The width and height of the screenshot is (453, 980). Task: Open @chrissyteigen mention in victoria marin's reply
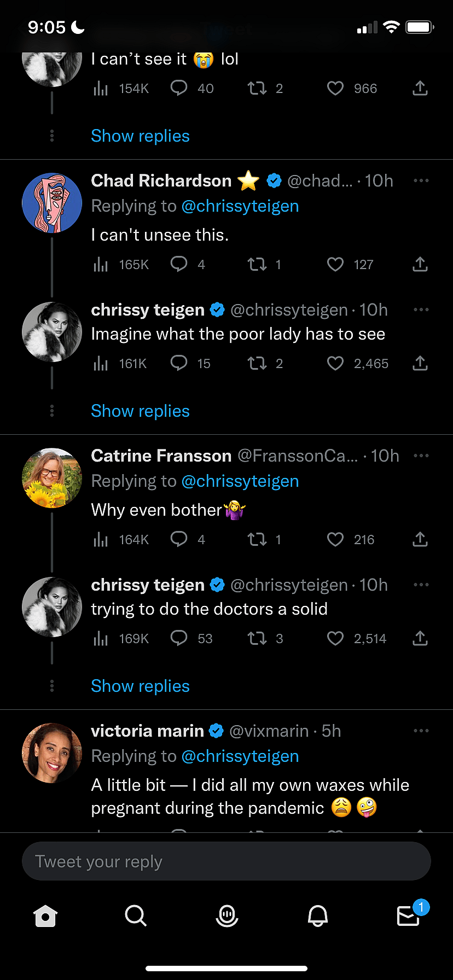pyautogui.click(x=240, y=756)
